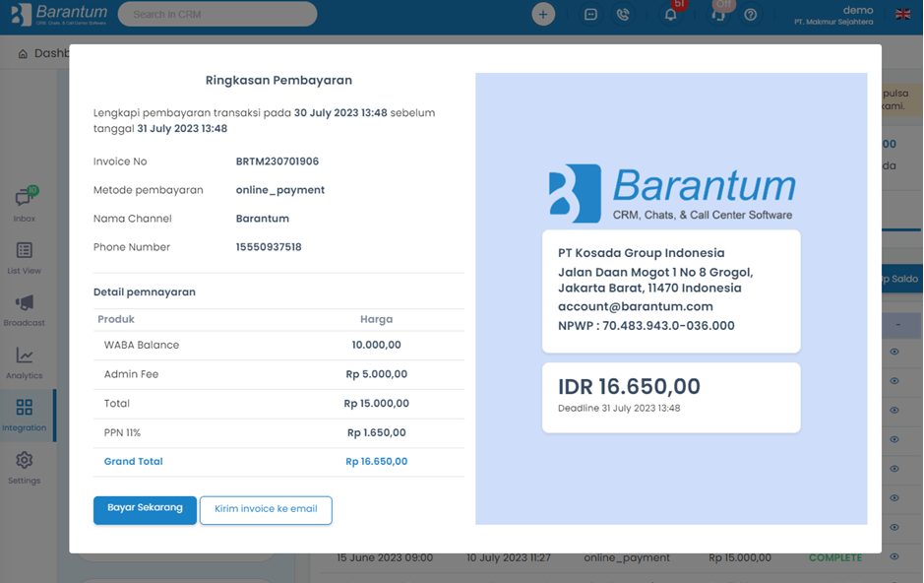924x583 pixels.
Task: Select the Nama Channel Barantum value
Action: (262, 219)
